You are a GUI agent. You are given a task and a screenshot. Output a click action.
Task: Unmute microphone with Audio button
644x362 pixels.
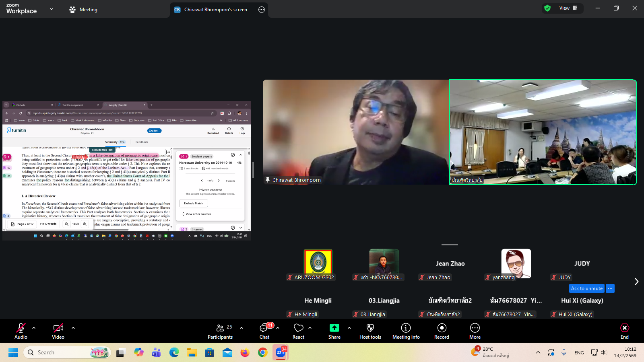(21, 331)
